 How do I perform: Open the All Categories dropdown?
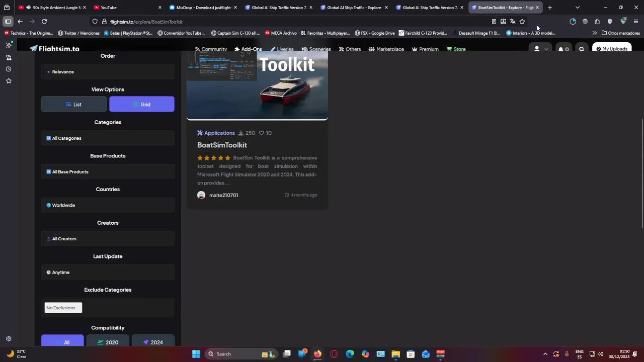click(108, 138)
